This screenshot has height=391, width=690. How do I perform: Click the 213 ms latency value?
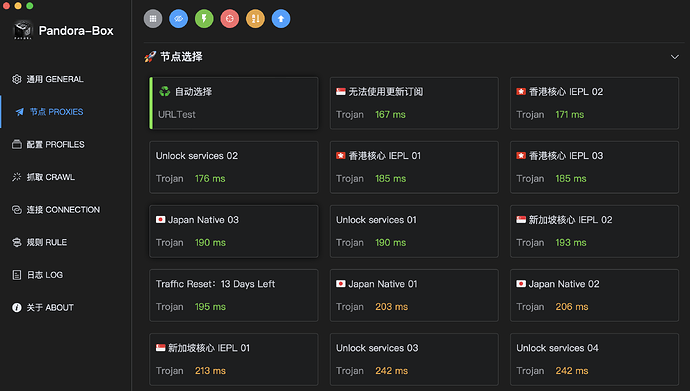click(210, 371)
